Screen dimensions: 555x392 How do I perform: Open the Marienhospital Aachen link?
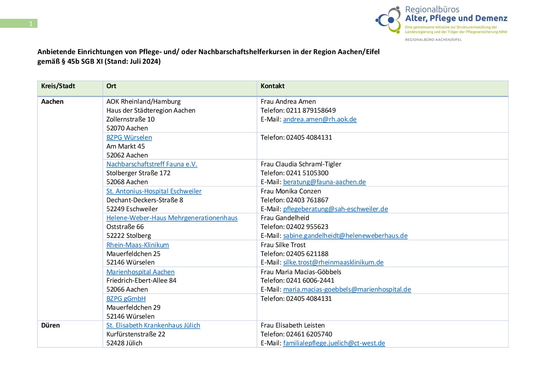(x=140, y=272)
